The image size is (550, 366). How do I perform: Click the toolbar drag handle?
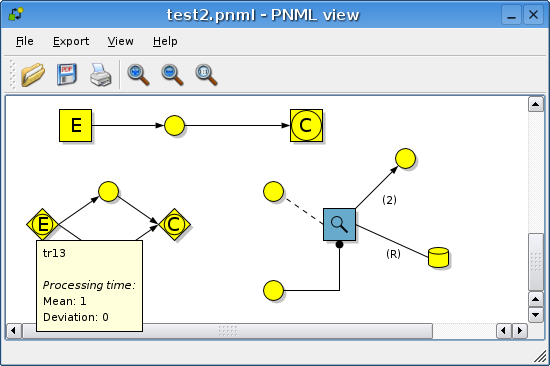[13, 74]
